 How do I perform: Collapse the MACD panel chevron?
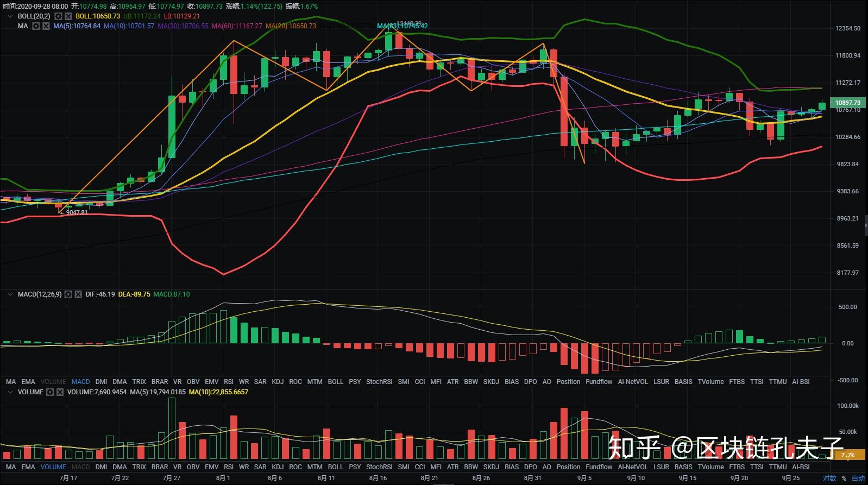pos(10,294)
